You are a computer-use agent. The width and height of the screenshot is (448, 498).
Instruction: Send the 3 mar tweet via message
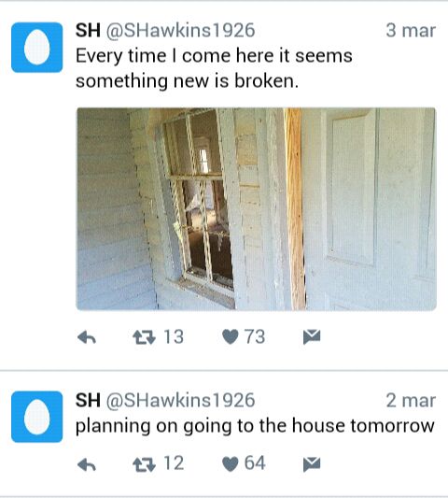pos(312,337)
